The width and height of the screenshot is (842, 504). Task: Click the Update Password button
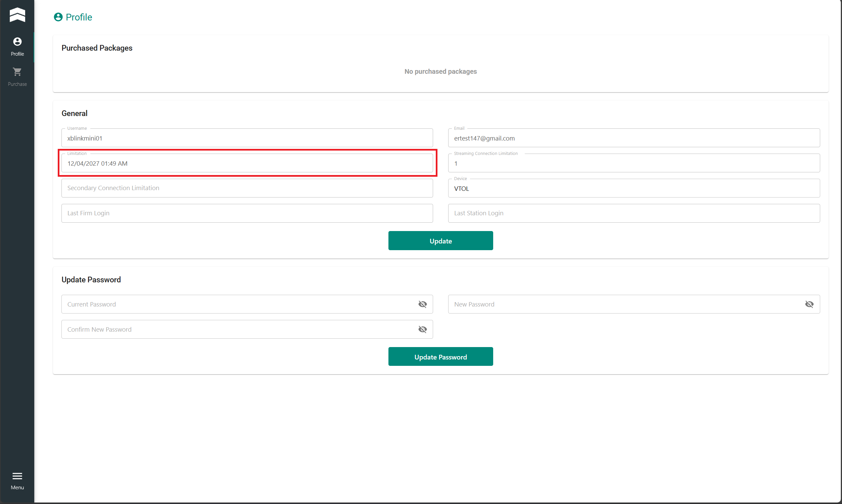click(x=440, y=356)
